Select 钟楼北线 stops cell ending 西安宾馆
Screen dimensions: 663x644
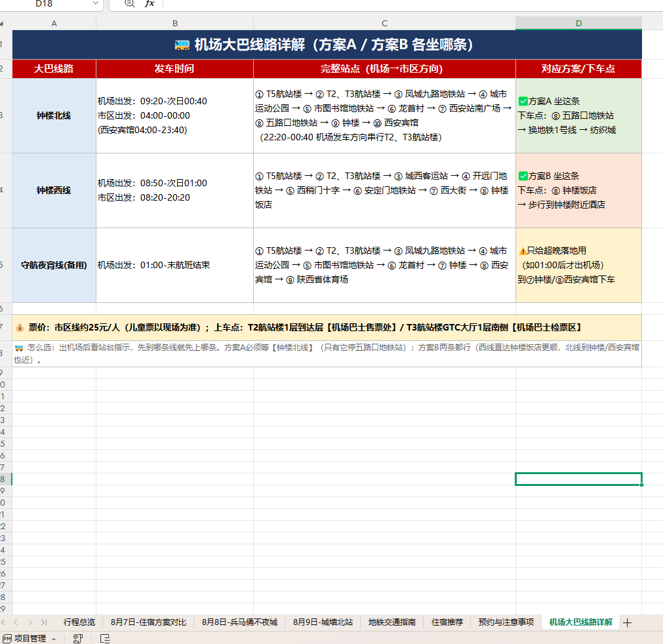384,115
